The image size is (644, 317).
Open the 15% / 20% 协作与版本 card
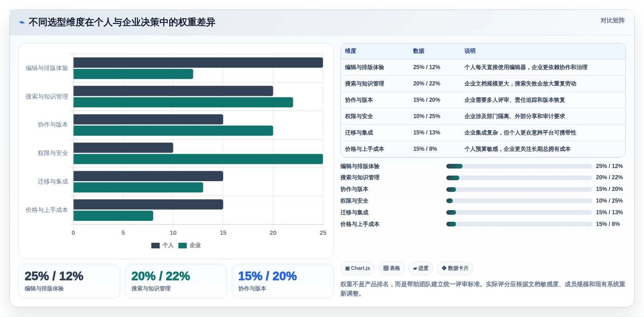coord(283,281)
